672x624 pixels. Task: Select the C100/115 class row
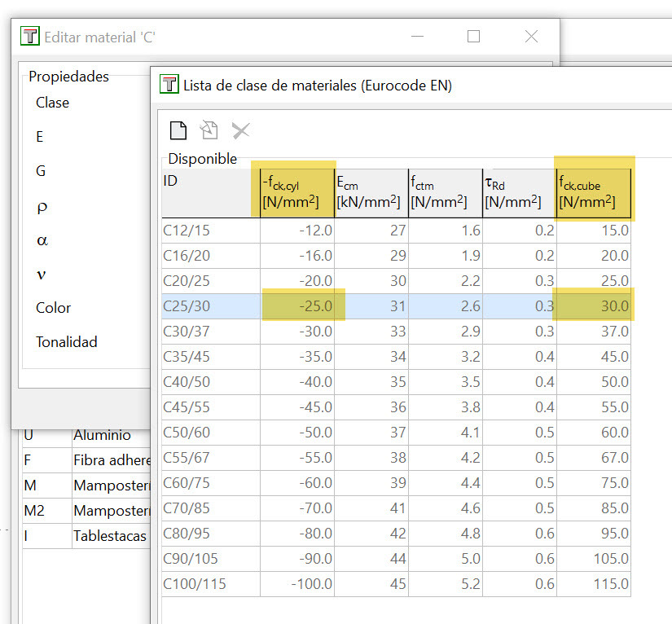(x=396, y=584)
